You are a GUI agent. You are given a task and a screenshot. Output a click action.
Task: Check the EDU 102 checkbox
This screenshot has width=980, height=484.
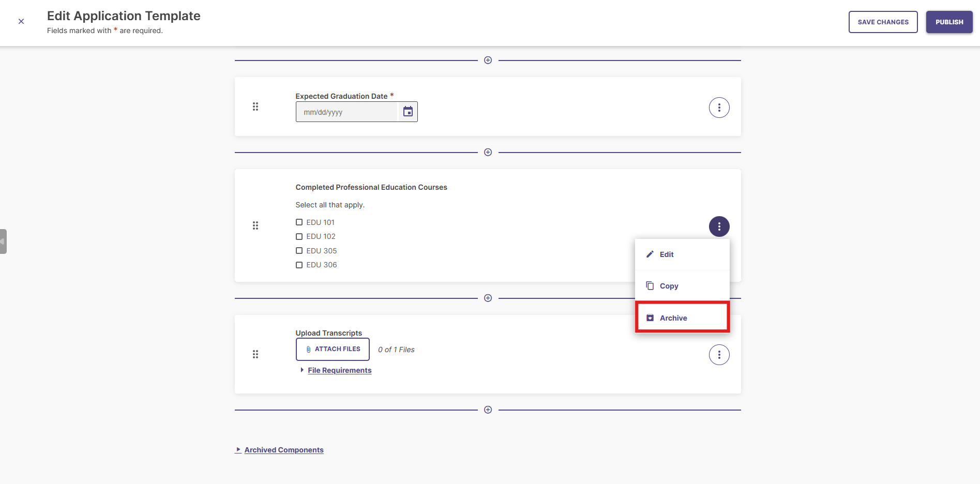point(299,236)
